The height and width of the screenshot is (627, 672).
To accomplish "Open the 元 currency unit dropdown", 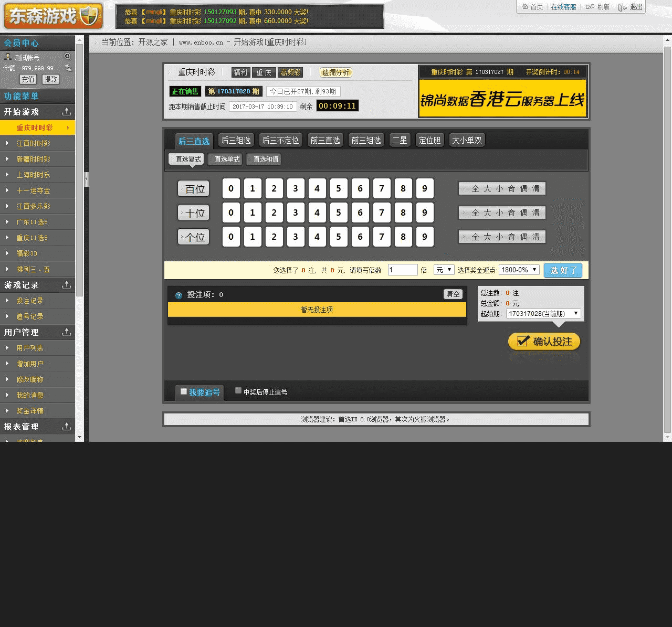I will click(x=444, y=270).
